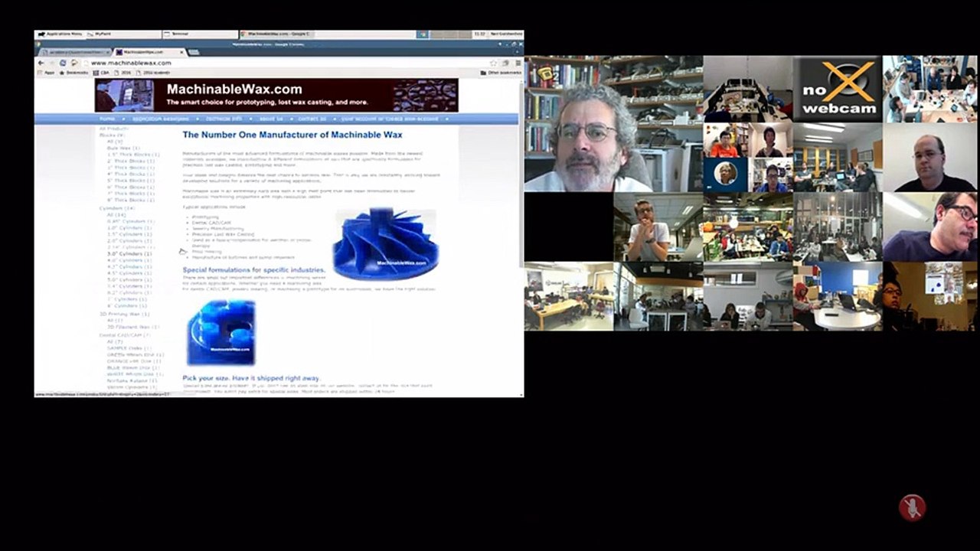Open the technical info navigation link
The height and width of the screenshot is (551, 980).
click(x=224, y=119)
